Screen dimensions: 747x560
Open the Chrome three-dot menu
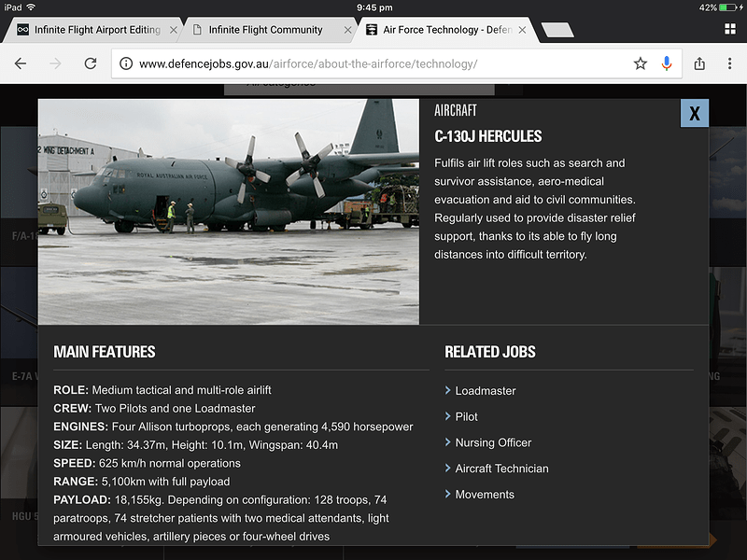coord(729,63)
